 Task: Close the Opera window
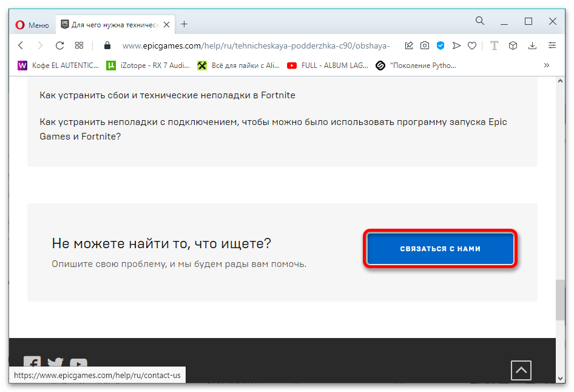[x=553, y=21]
